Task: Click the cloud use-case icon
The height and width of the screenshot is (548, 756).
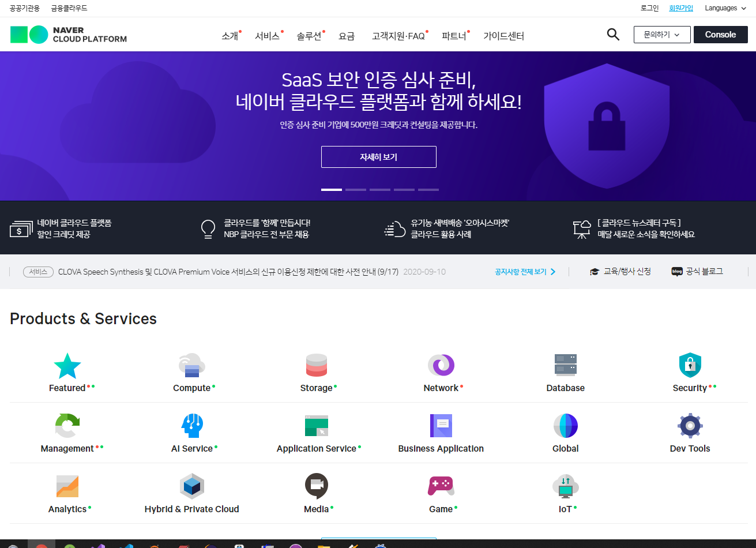Action: tap(395, 229)
